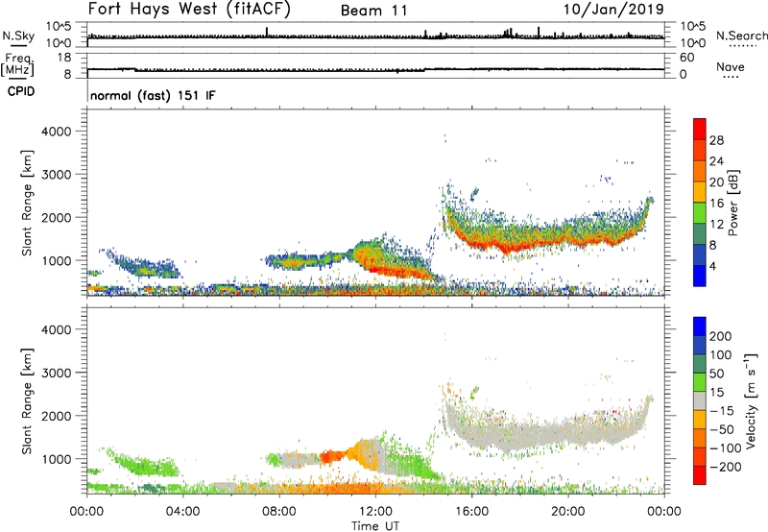Click the "1000" tick in the velocity panel

pyautogui.click(x=56, y=459)
